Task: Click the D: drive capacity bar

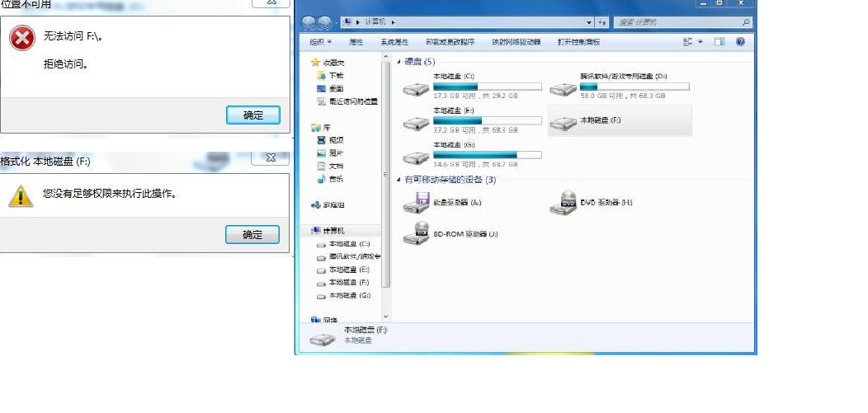Action: point(634,87)
